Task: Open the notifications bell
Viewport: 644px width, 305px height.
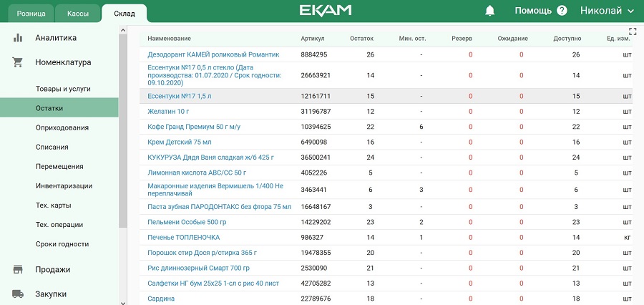Action: 489,11
